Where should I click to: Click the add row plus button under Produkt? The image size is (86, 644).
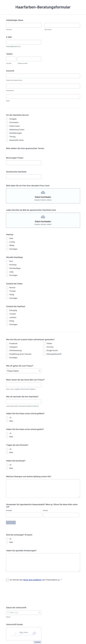click(11, 523)
